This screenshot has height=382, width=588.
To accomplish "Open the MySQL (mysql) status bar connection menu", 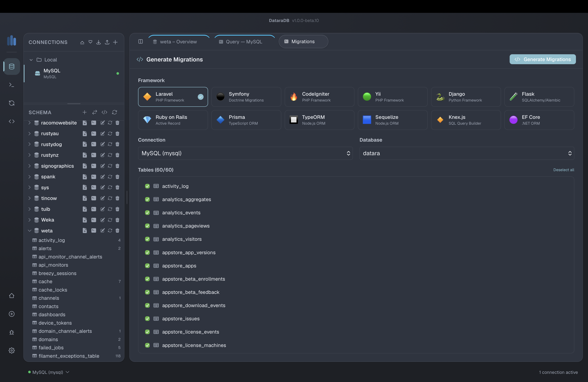I will (49, 372).
